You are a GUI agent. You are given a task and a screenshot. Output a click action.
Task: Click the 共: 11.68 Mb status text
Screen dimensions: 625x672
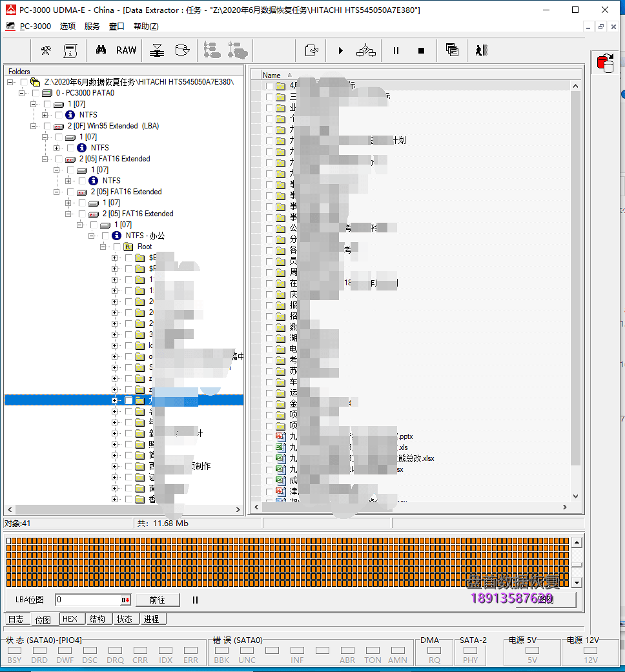pos(163,524)
